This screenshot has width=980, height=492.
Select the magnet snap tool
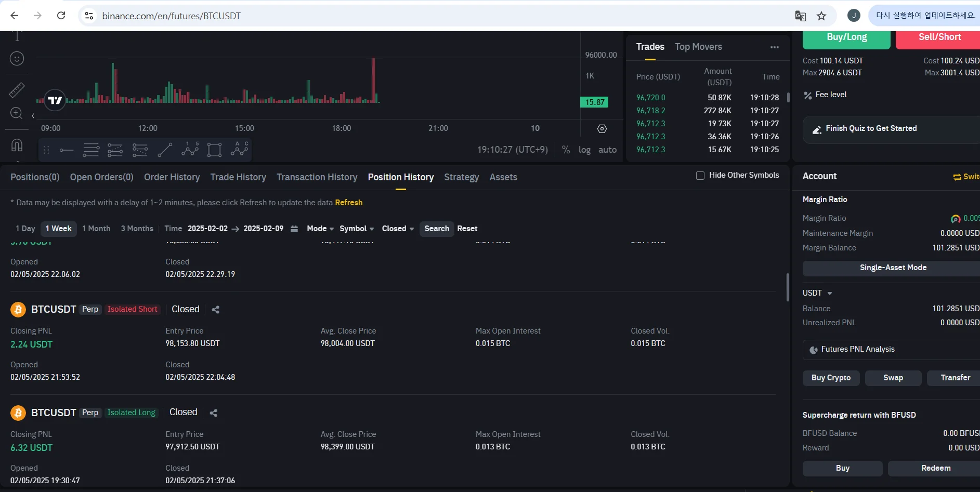click(x=17, y=145)
